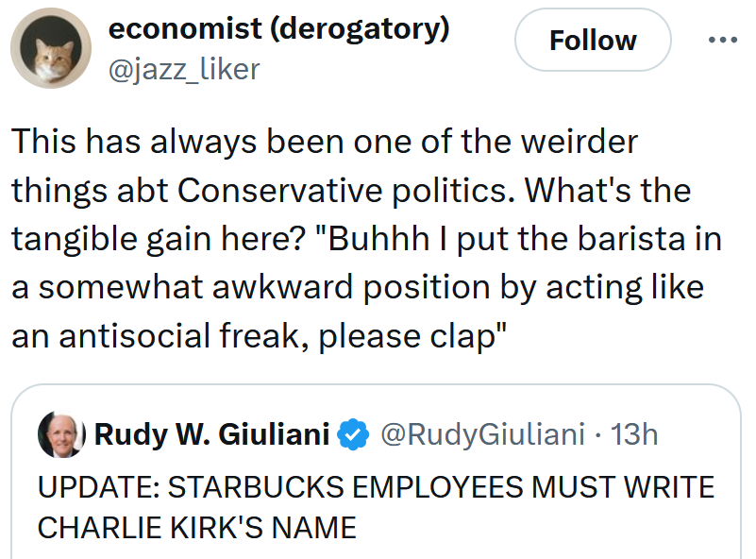The image size is (756, 559).
Task: Follow the account economist (derogatory)
Action: pyautogui.click(x=593, y=40)
